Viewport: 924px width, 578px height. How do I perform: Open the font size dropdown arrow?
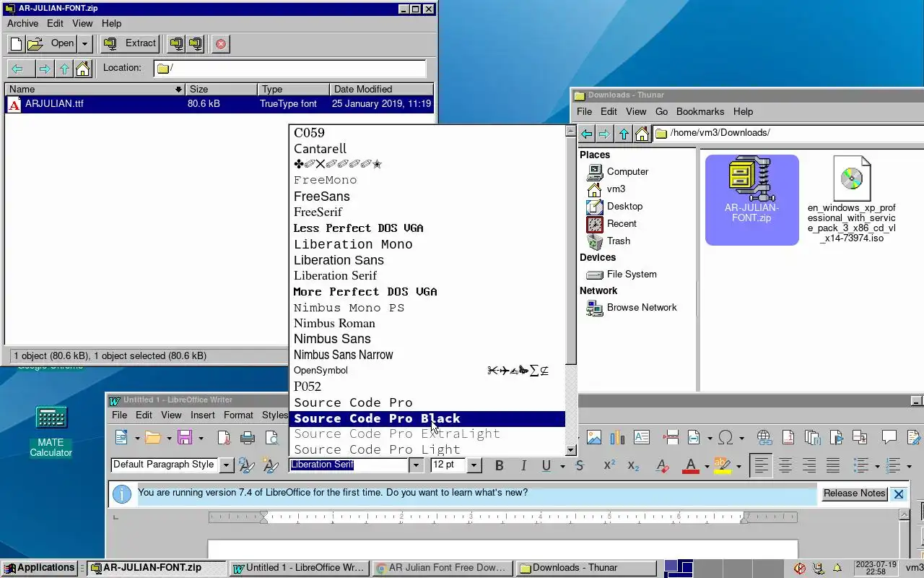(x=474, y=465)
